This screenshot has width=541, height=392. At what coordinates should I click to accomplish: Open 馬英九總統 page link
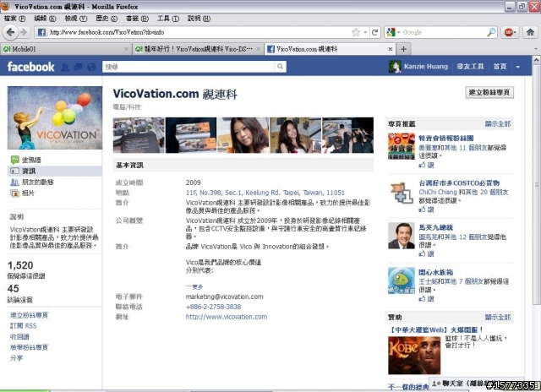[x=436, y=227]
